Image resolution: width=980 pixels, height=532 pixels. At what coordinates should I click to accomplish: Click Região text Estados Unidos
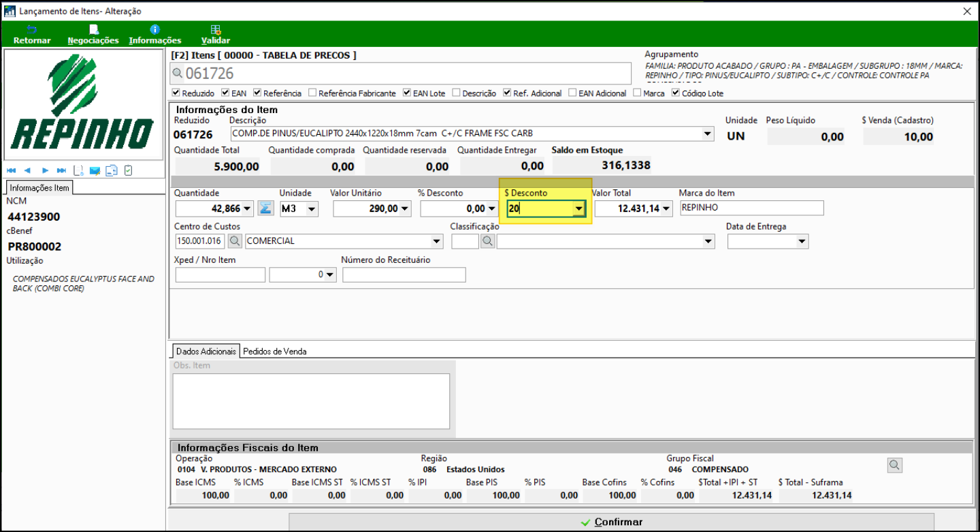coord(475,469)
